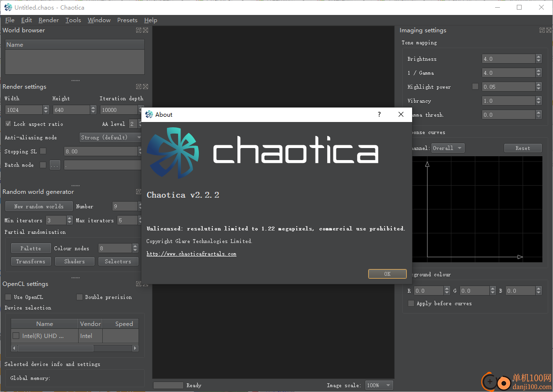Image resolution: width=553 pixels, height=392 pixels.
Task: Click the Colour nodes field
Action: (115, 248)
